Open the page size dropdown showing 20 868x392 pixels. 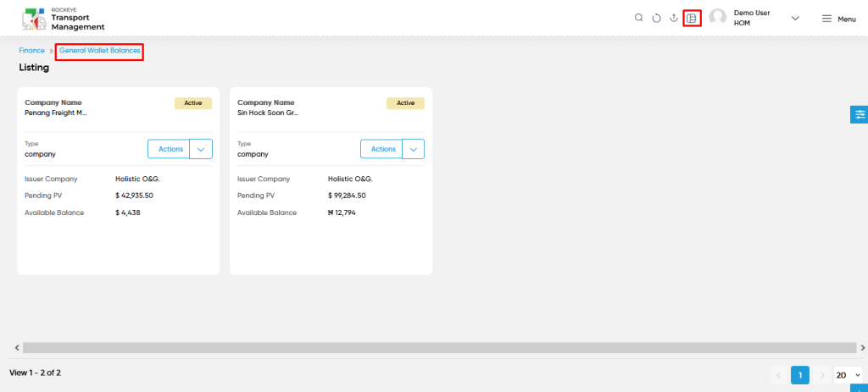pos(848,375)
